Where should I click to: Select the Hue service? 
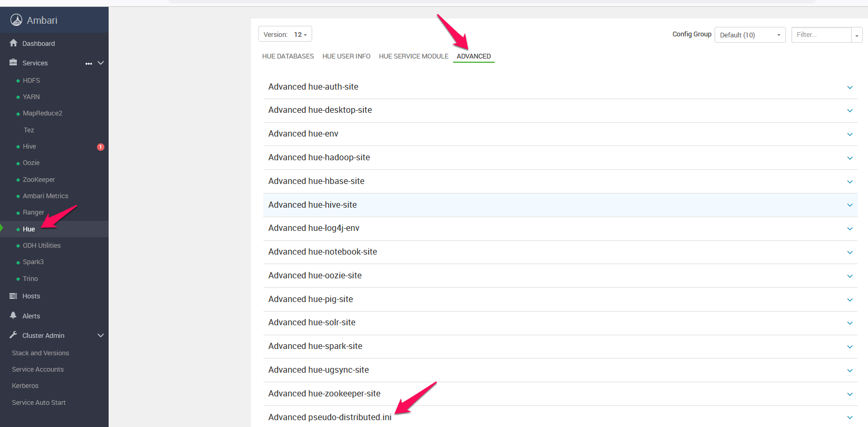point(28,229)
